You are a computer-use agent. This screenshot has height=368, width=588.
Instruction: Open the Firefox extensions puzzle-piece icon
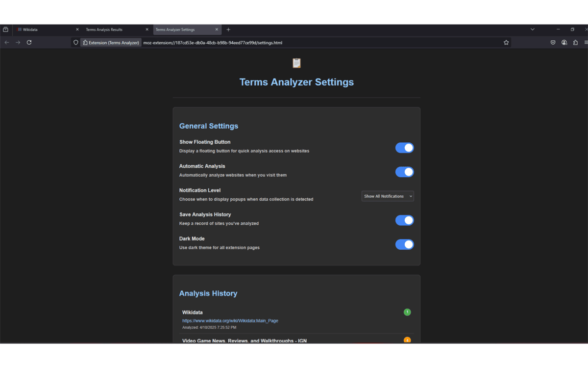click(x=575, y=43)
